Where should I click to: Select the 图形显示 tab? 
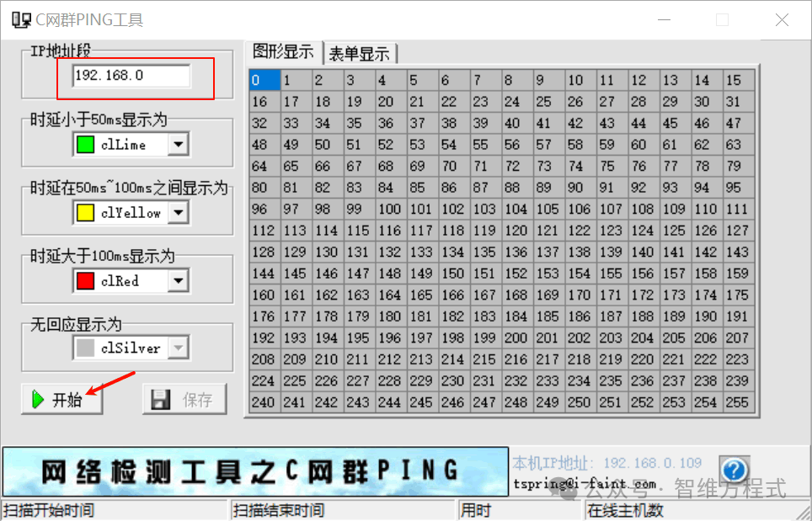[283, 51]
